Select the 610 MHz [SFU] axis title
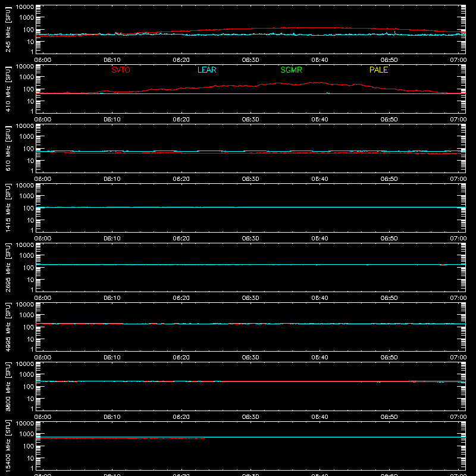The height and width of the screenshot is (476, 476). (x=8, y=149)
